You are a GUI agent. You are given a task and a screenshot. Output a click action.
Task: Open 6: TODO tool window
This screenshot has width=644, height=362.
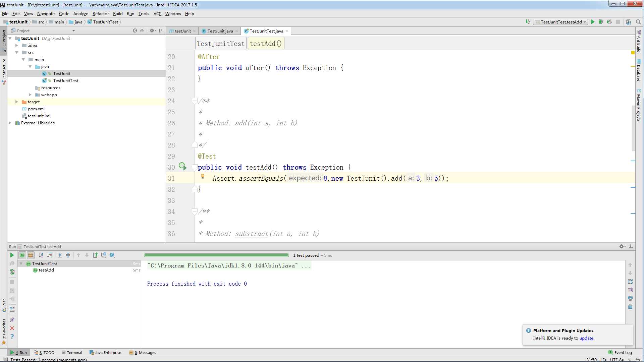44,353
